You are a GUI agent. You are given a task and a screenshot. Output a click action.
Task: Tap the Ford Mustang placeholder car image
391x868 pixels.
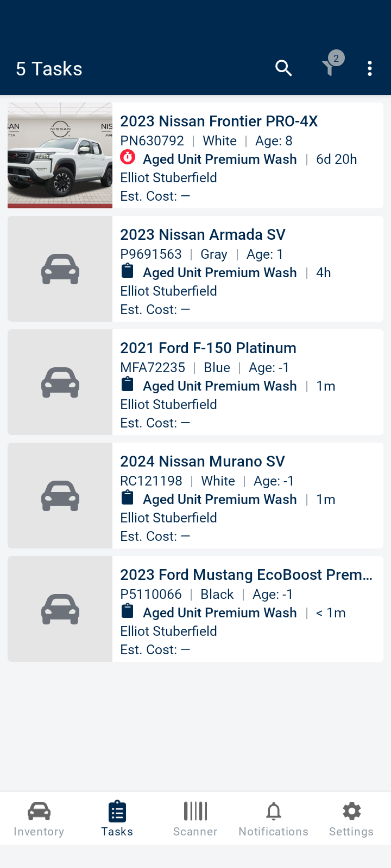tap(60, 609)
